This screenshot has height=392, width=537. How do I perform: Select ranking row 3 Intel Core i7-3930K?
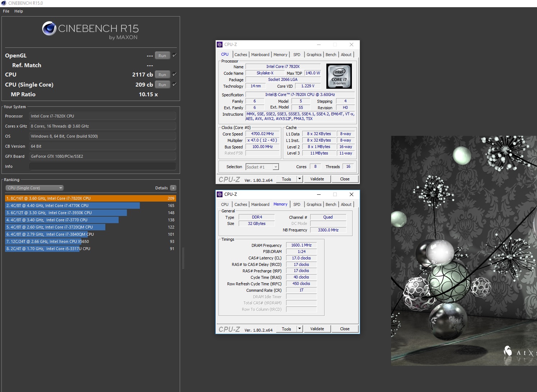pos(91,213)
